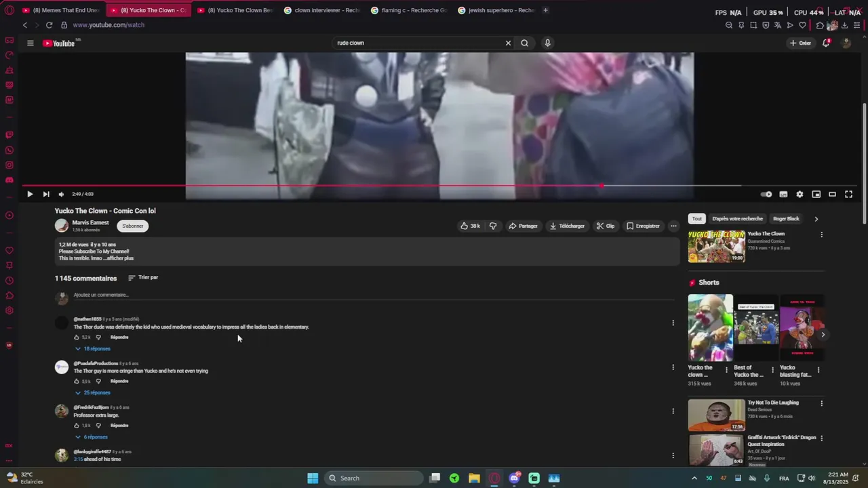This screenshot has width=868, height=488.
Task: Open YouTube notifications bell
Action: tap(826, 43)
